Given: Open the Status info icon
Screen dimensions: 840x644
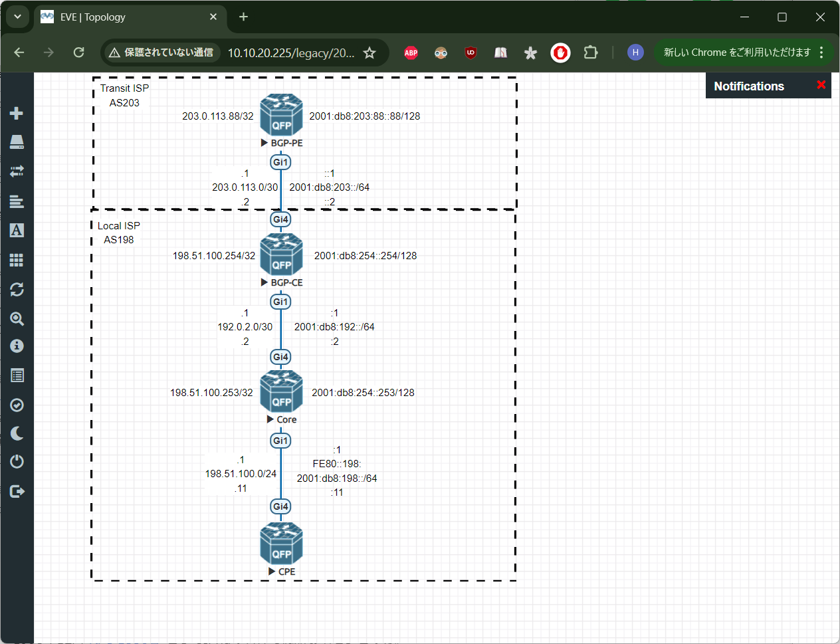Looking at the screenshot, I should tap(17, 346).
